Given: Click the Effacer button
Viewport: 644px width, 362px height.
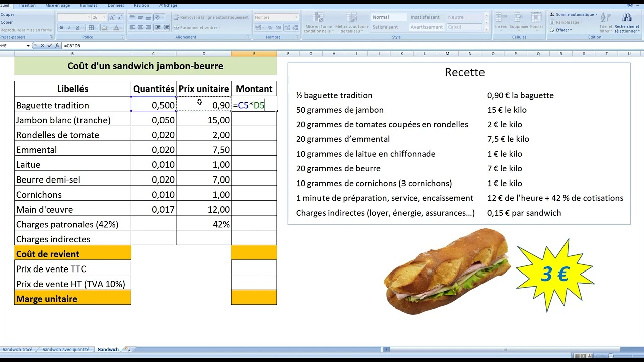Looking at the screenshot, I should [x=561, y=30].
